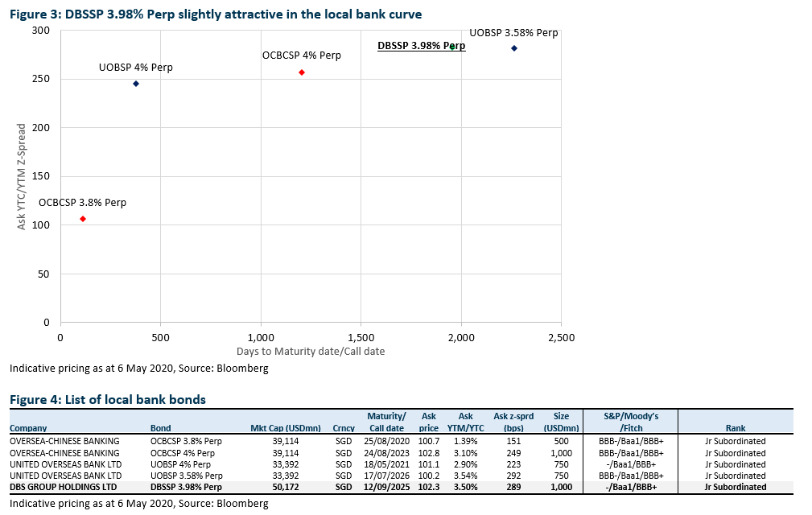Click the z-spread value "223"
The width and height of the screenshot is (812, 515).
[x=513, y=464]
